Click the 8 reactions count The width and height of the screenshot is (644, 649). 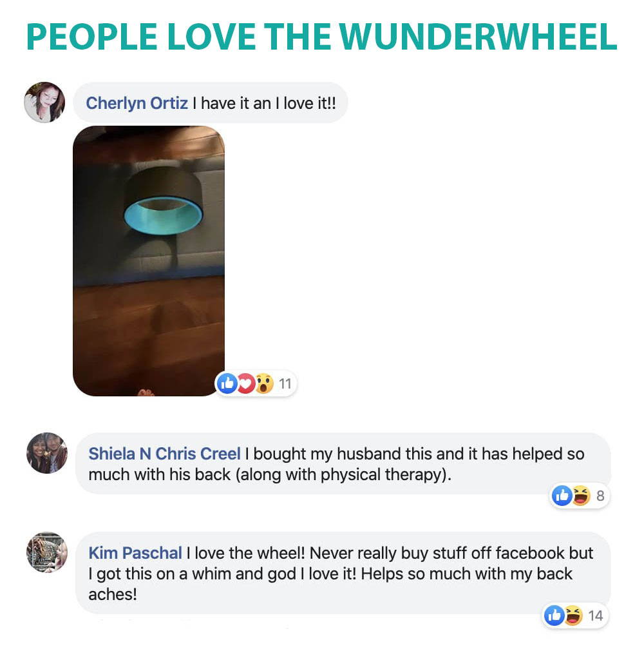(x=600, y=496)
